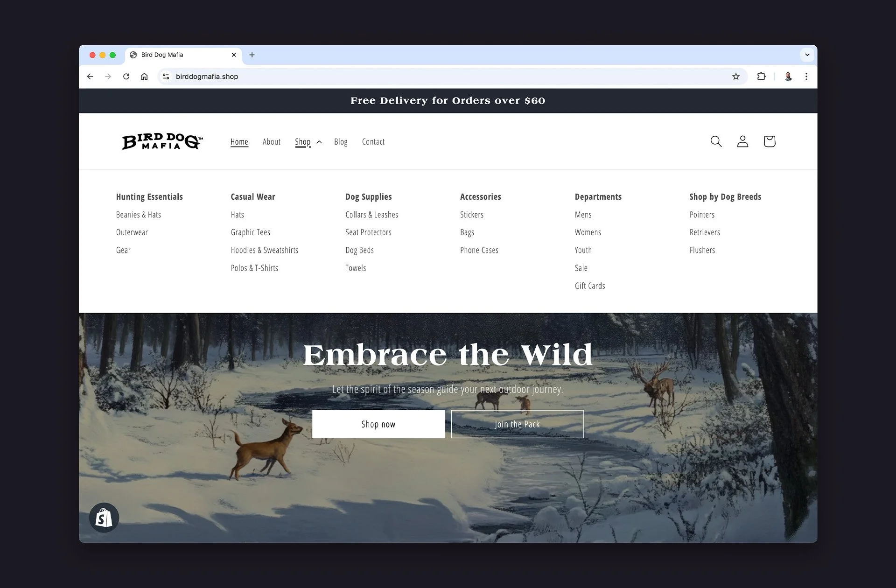896x588 pixels.
Task: Open the browser profile avatar
Action: (788, 77)
